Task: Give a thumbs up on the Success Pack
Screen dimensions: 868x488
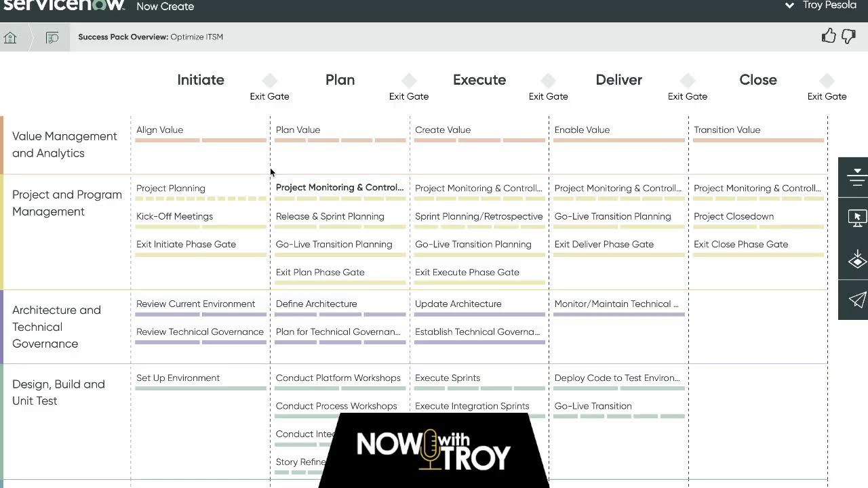Action: click(829, 36)
